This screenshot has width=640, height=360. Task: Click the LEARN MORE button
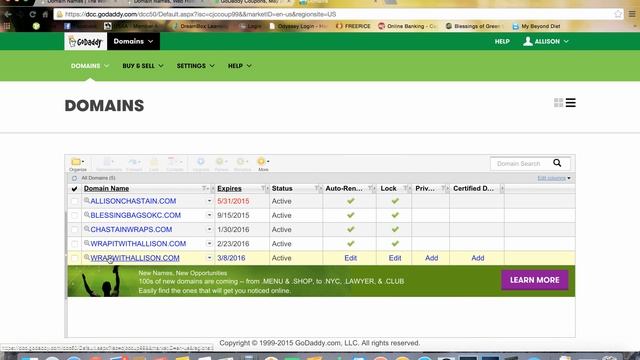coord(534,280)
